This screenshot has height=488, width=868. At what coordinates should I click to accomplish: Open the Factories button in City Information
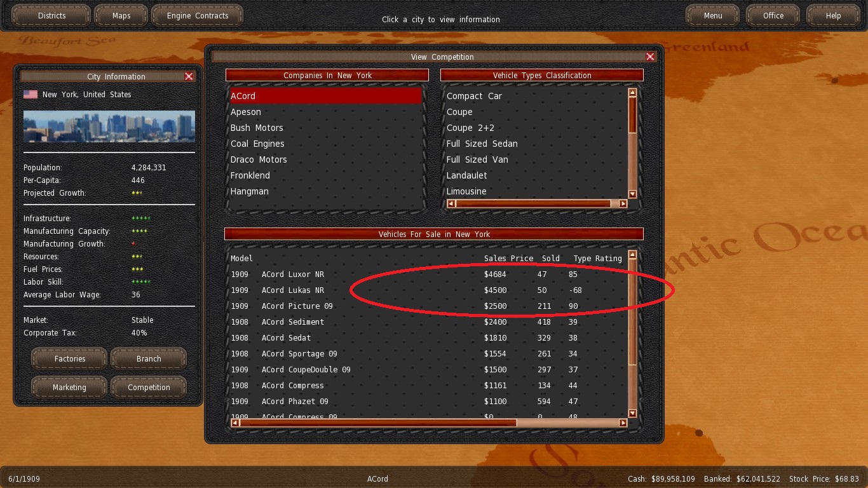(70, 359)
